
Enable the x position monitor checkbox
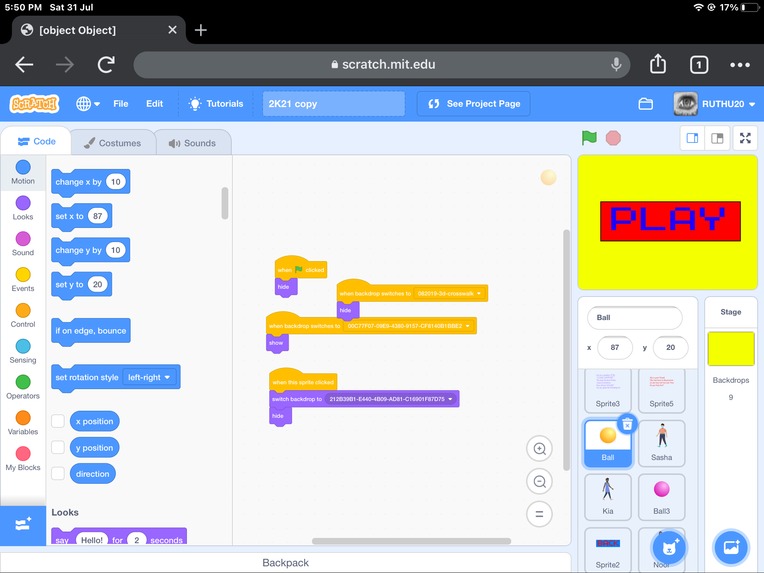coord(58,421)
